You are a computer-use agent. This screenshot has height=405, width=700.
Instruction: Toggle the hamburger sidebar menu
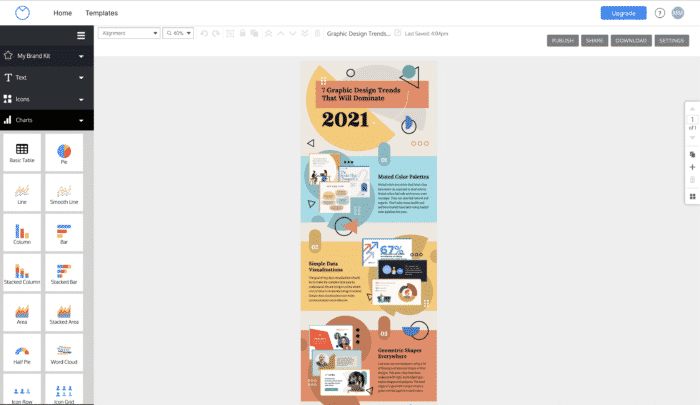point(81,35)
